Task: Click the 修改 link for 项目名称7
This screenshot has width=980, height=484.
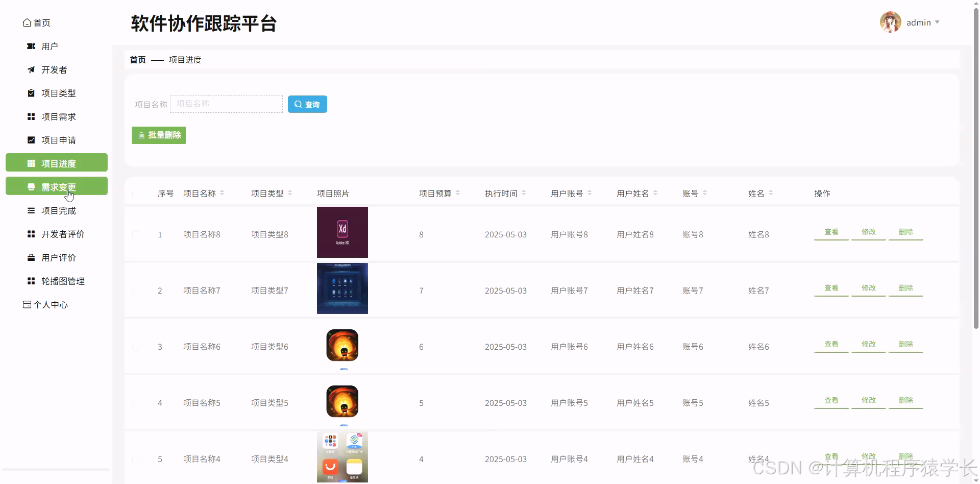Action: tap(868, 288)
